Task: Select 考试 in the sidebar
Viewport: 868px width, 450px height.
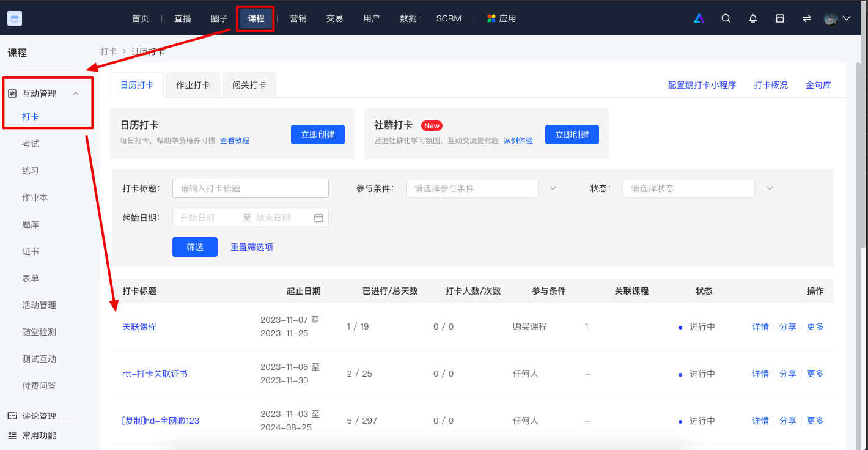Action: [x=31, y=144]
